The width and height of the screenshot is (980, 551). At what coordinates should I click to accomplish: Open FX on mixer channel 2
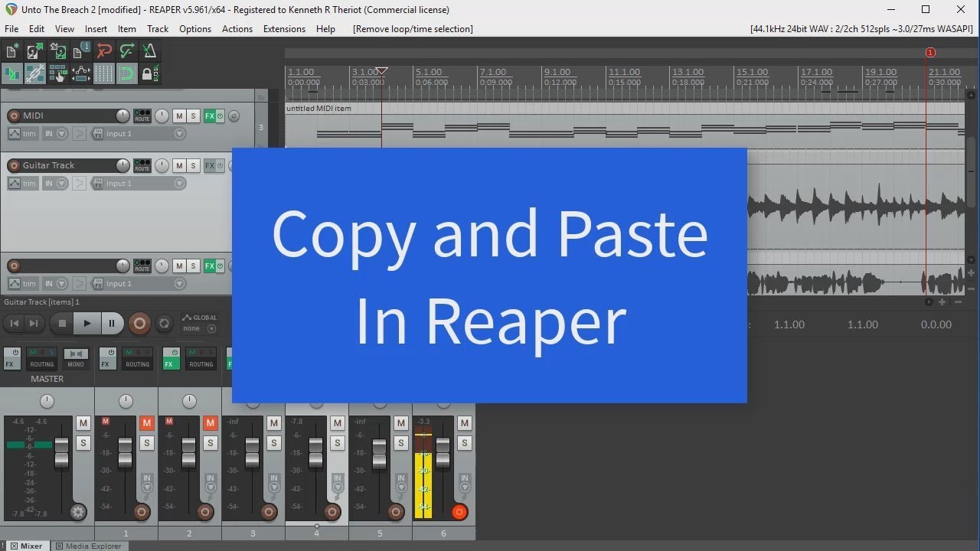click(x=171, y=359)
